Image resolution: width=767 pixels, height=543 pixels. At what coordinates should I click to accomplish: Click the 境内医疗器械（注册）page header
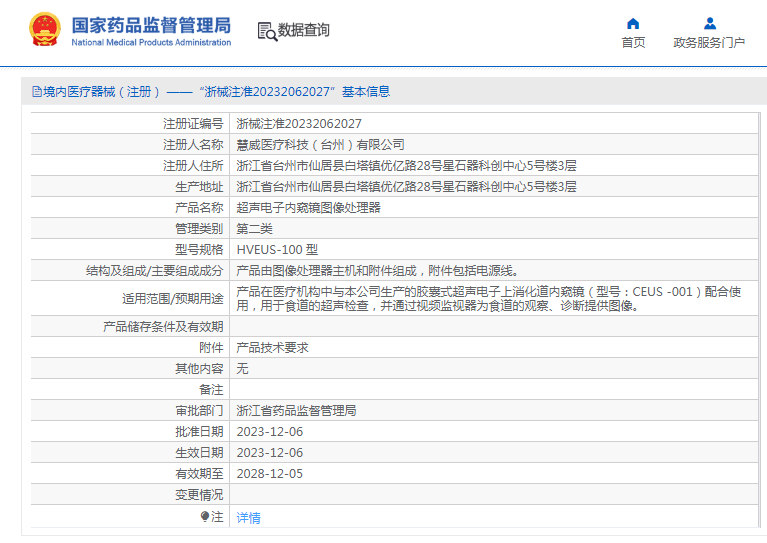coord(211,91)
